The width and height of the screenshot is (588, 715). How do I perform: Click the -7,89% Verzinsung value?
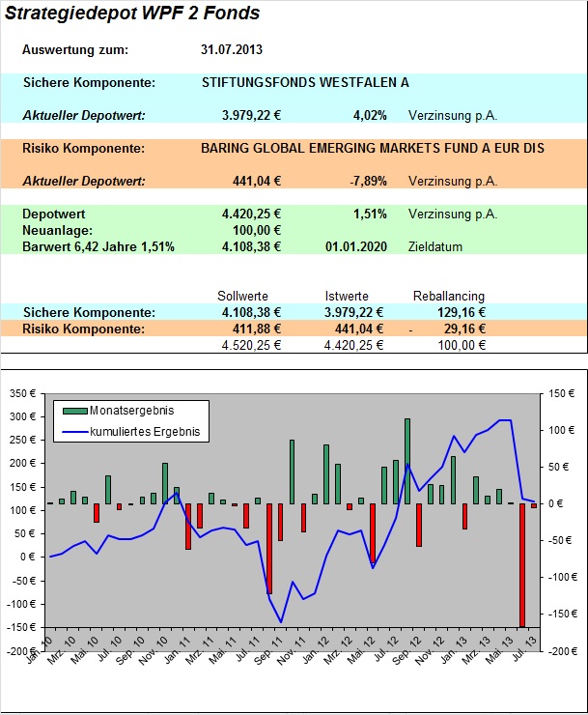(x=368, y=181)
